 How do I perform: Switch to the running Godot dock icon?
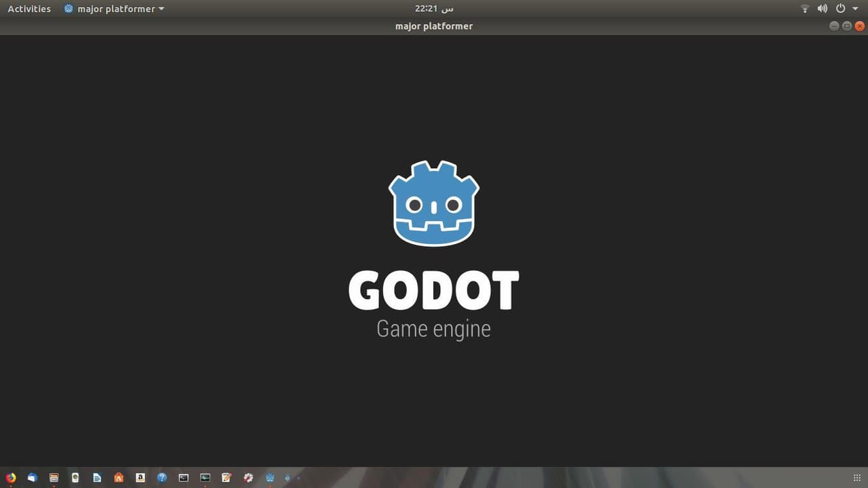pyautogui.click(x=271, y=478)
